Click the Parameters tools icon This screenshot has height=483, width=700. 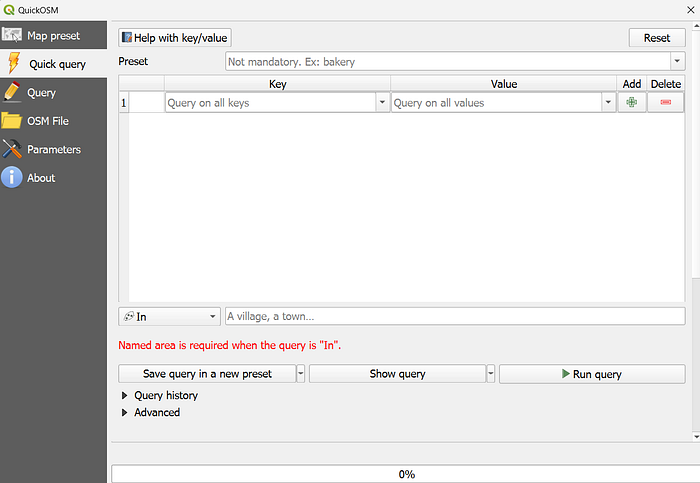tap(12, 149)
